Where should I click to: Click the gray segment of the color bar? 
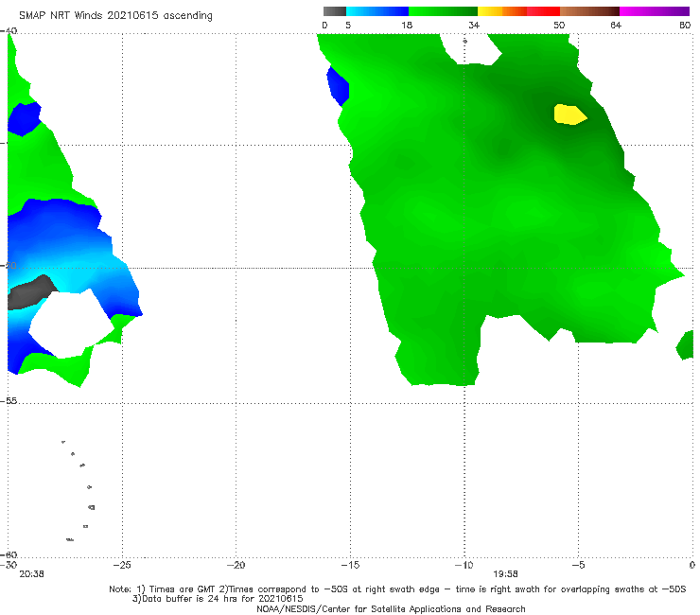[x=335, y=11]
